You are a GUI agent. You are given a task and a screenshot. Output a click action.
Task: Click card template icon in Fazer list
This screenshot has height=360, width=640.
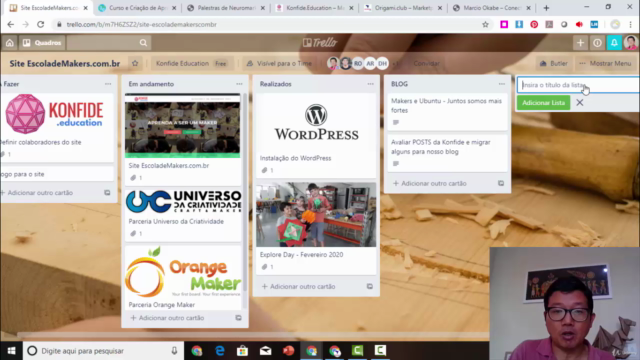tap(107, 193)
